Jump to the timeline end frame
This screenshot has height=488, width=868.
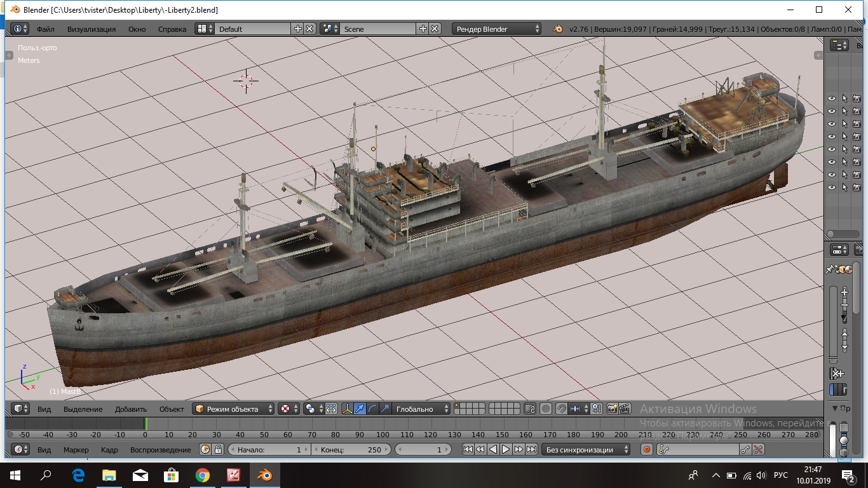click(531, 450)
